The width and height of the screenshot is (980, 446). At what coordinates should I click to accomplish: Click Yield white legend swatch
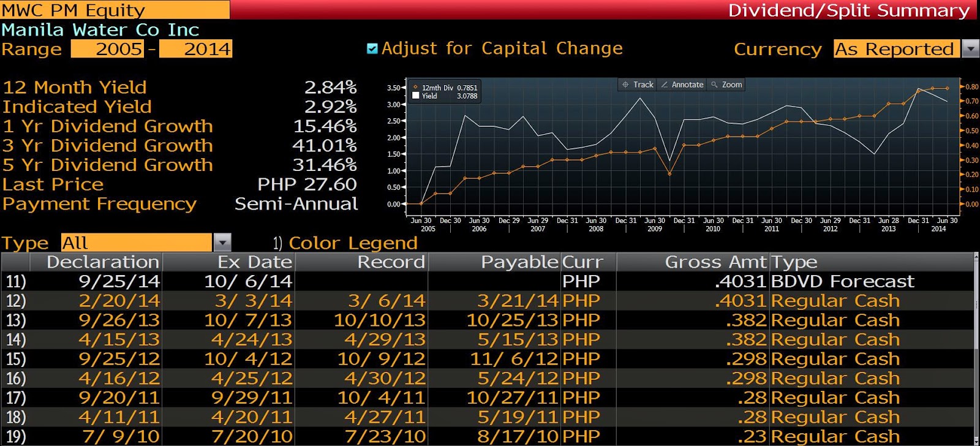[416, 96]
